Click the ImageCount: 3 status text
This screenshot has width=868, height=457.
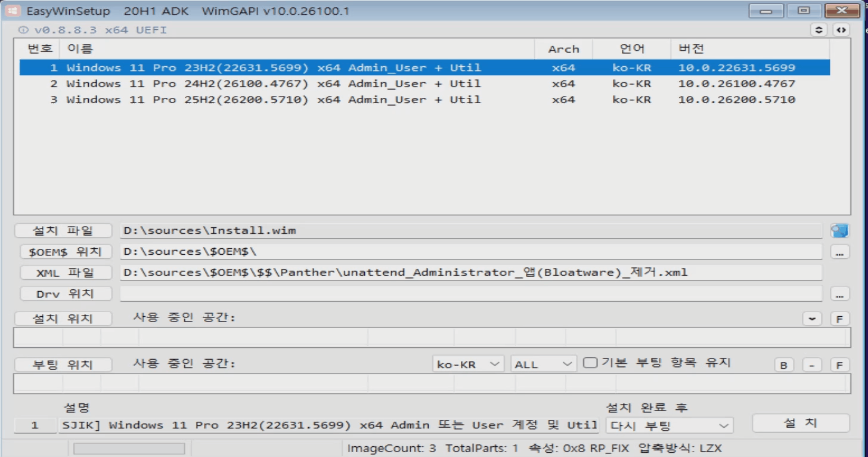tap(392, 448)
